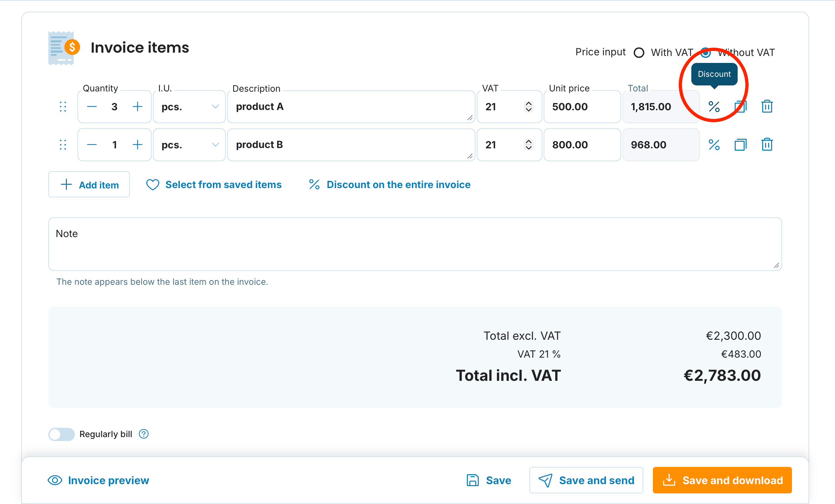Viewport: 835px width, 504px height.
Task: Open unit dropdown for product A
Action: pos(189,107)
